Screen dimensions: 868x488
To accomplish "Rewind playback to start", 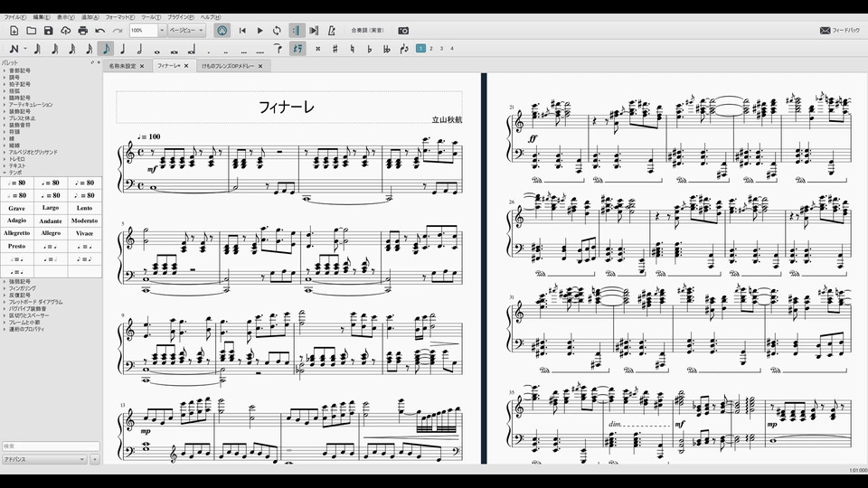I will [242, 31].
